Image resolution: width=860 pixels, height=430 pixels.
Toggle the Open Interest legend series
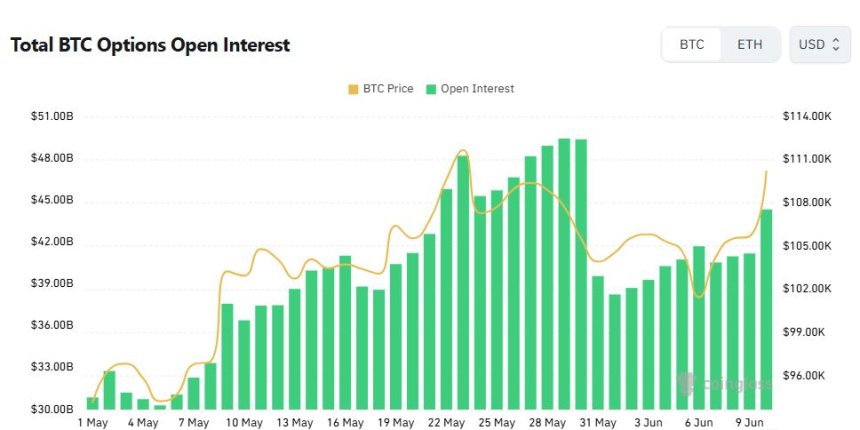coord(470,89)
